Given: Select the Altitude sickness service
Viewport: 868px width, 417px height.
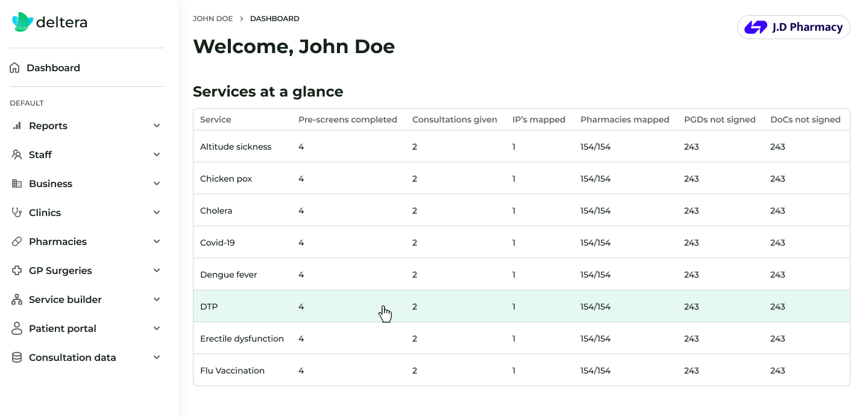Looking at the screenshot, I should (x=236, y=147).
